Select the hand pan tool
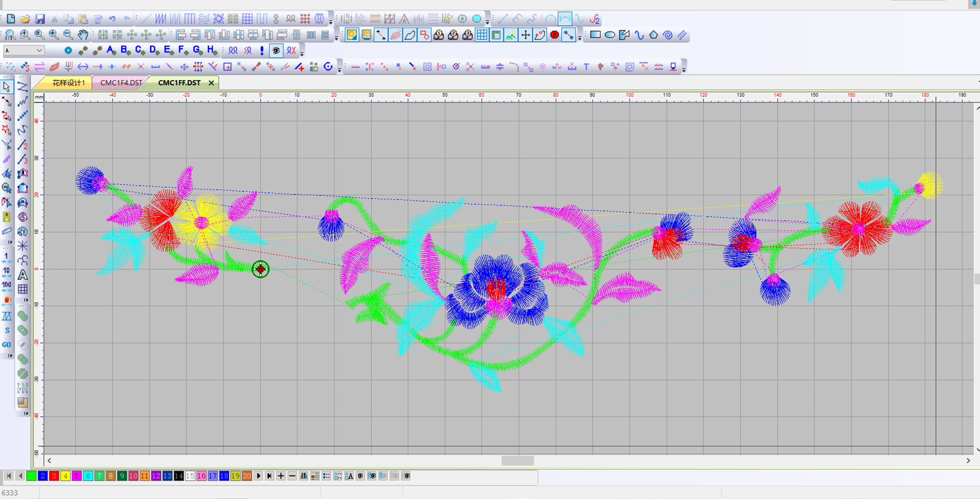980x499 pixels. point(83,35)
